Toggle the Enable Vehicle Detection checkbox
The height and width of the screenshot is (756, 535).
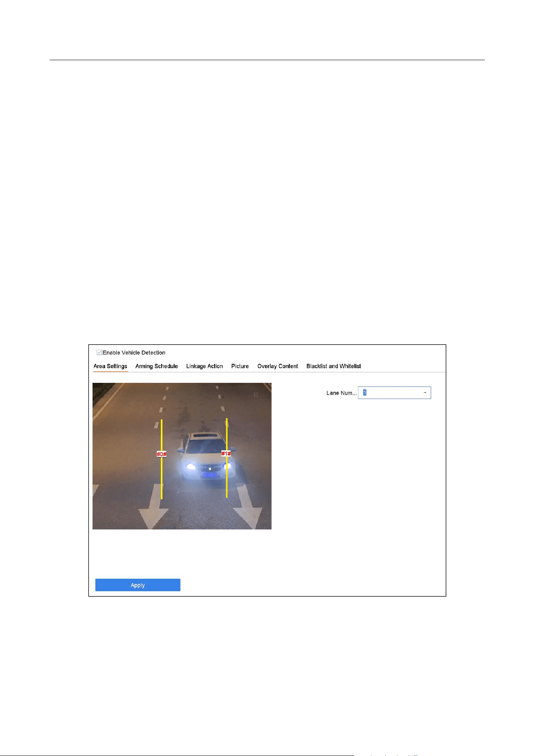point(99,353)
